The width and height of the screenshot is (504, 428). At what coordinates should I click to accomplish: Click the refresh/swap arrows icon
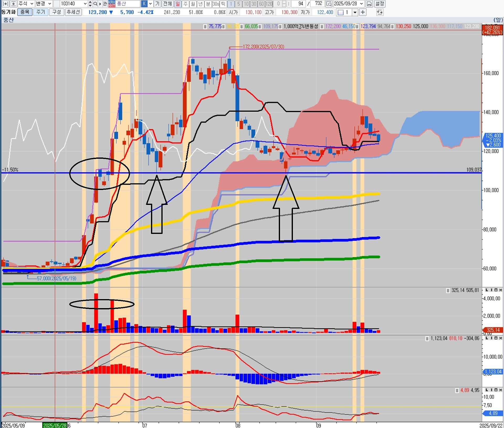[x=380, y=12]
